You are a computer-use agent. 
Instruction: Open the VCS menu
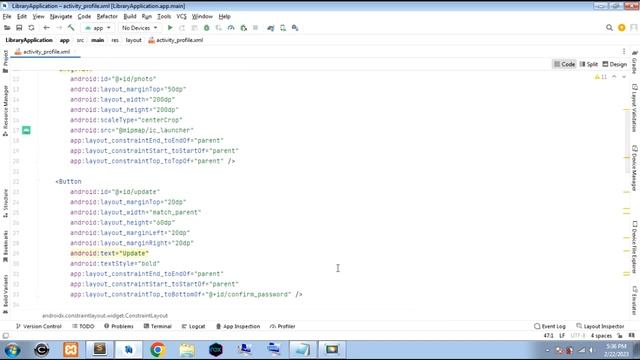(181, 16)
